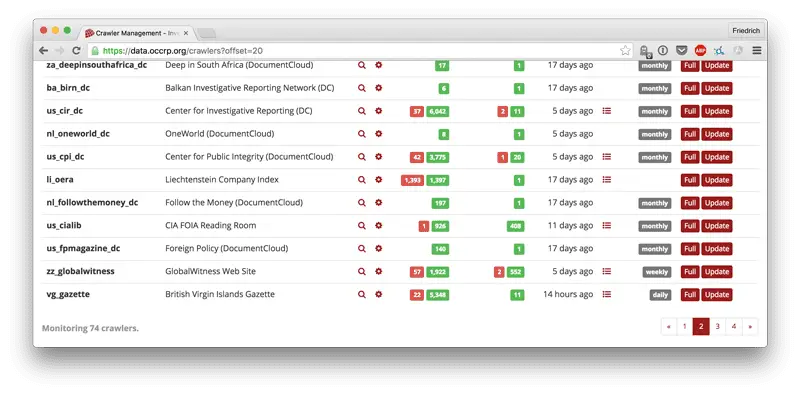Bookmark page with the star icon
Image resolution: width=800 pixels, height=394 pixels.
tap(625, 51)
